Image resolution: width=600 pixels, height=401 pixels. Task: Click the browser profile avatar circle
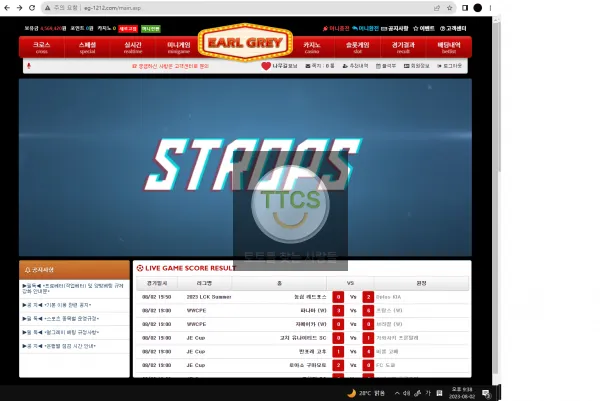coord(478,8)
